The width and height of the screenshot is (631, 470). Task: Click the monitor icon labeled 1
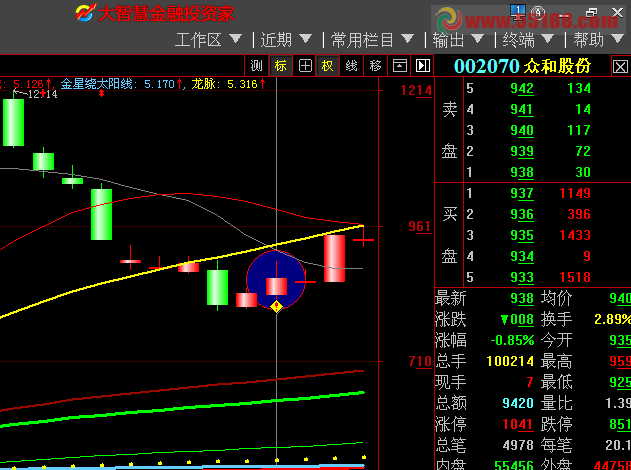coord(518,10)
